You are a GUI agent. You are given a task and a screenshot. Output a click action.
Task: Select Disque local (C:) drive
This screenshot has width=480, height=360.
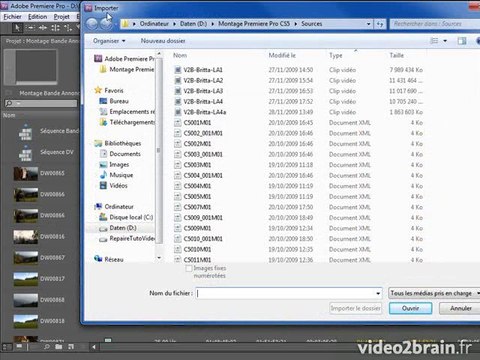[x=126, y=217]
